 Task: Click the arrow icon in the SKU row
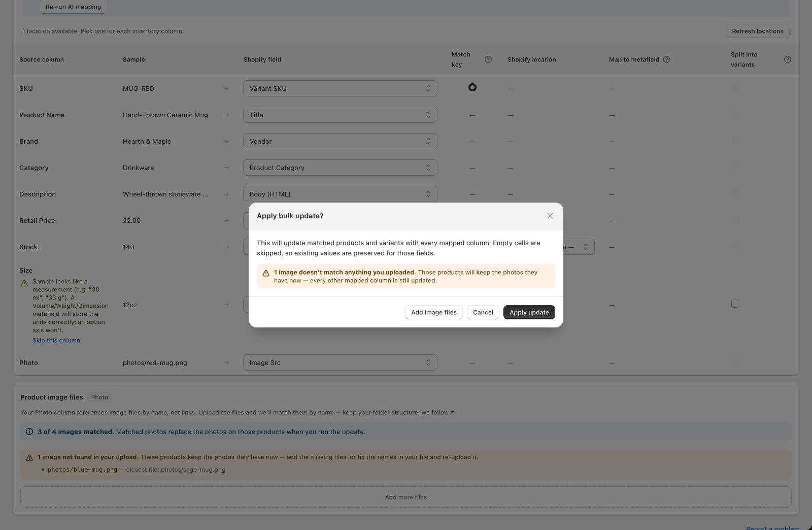click(226, 88)
